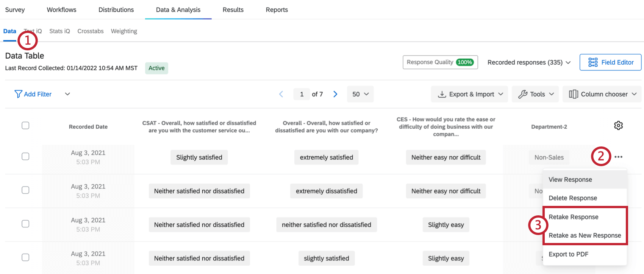This screenshot has height=274, width=644.
Task: Open Export & Import menu
Action: point(471,94)
